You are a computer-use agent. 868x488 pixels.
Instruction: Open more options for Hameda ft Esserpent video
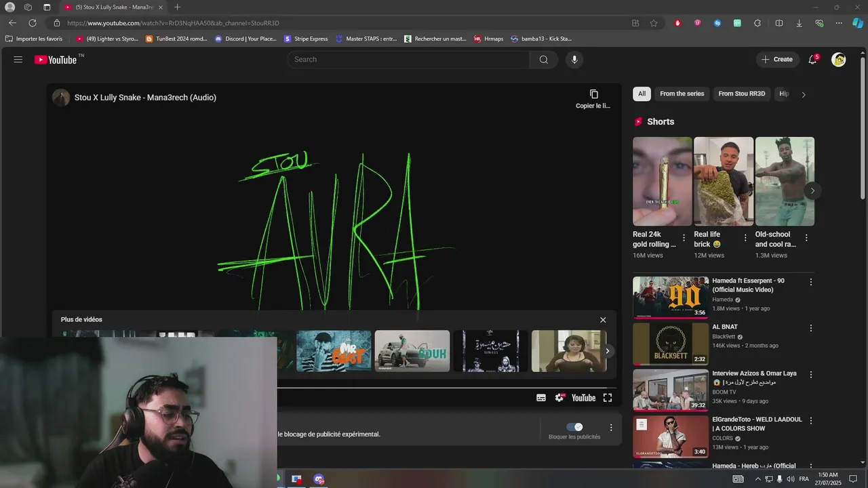pos(810,282)
